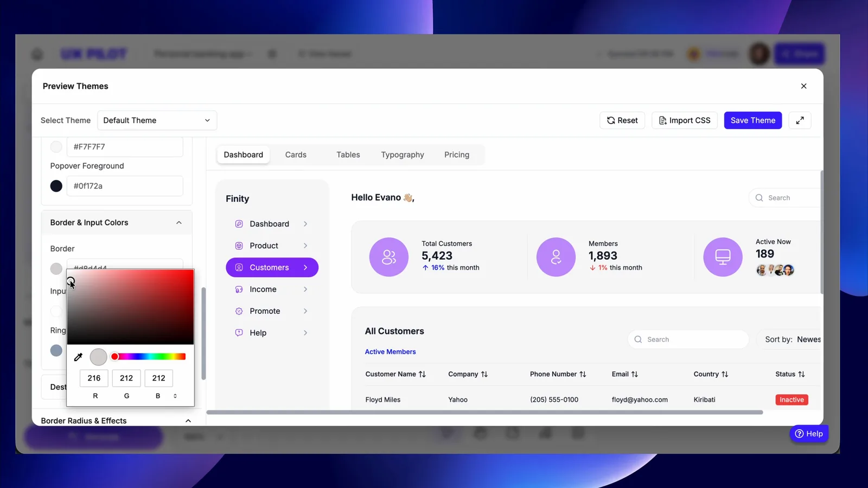Click the Import CSS button
The image size is (868, 488).
[x=685, y=120]
